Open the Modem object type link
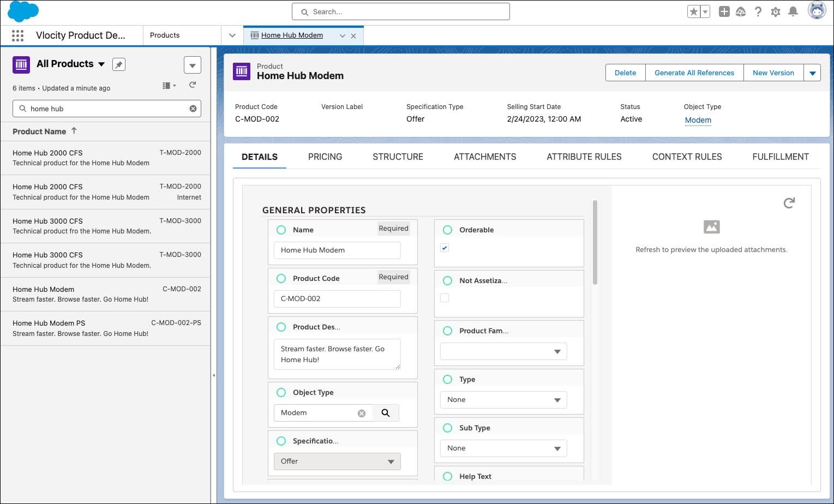 [698, 120]
